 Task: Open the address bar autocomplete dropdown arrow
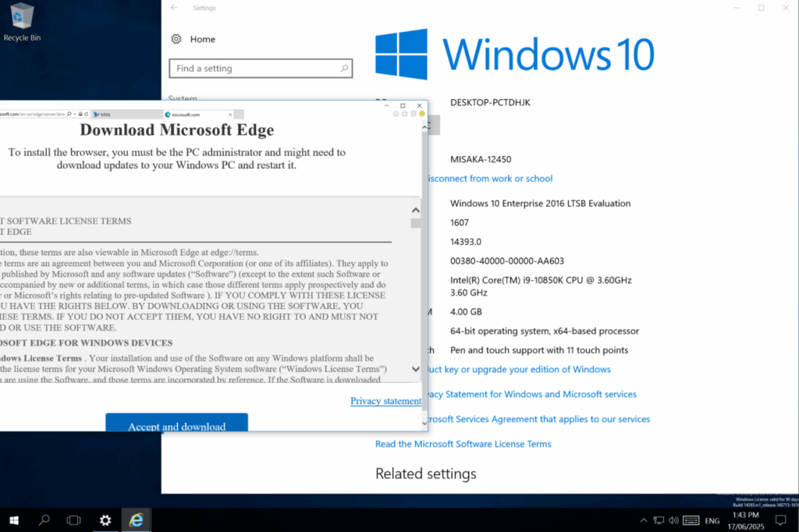coord(75,114)
